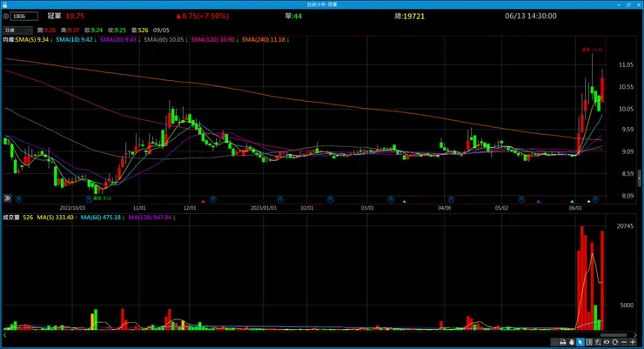The image size is (644, 349).
Task: Zoom in with the plus icon
Action: click(x=633, y=342)
